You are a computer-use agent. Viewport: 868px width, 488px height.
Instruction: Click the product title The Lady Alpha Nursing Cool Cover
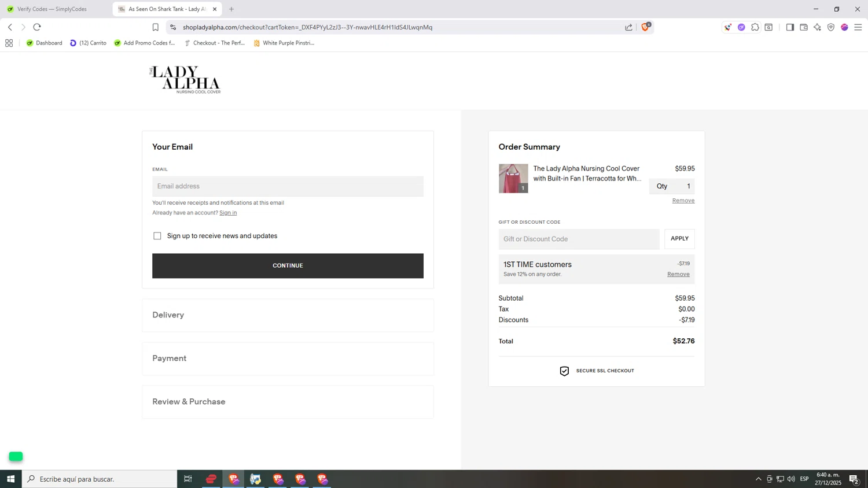coord(587,173)
